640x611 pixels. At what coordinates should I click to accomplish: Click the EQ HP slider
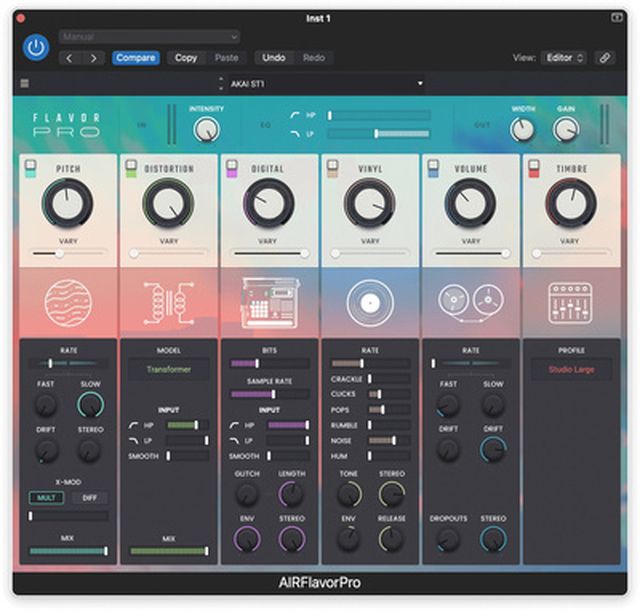[378, 115]
